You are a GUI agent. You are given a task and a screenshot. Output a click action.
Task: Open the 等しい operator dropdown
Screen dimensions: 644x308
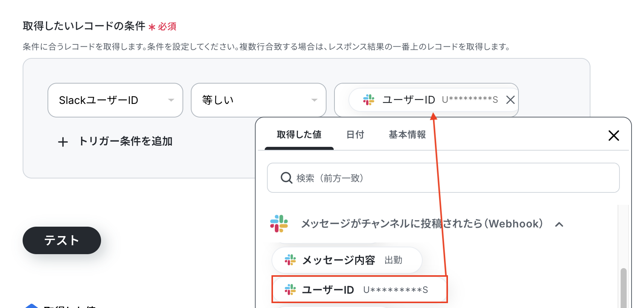(259, 100)
